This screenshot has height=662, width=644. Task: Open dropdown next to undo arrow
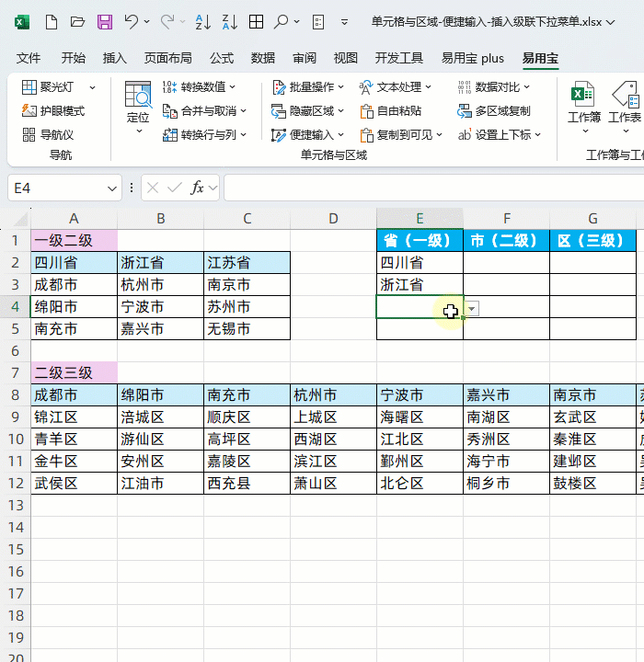[x=146, y=21]
